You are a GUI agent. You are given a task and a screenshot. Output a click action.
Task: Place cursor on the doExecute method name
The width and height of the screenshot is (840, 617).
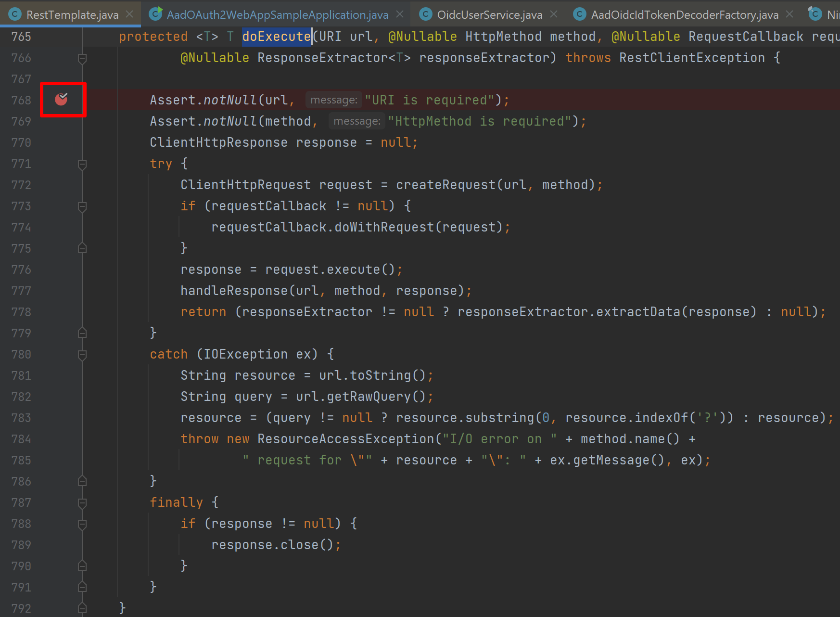click(276, 36)
